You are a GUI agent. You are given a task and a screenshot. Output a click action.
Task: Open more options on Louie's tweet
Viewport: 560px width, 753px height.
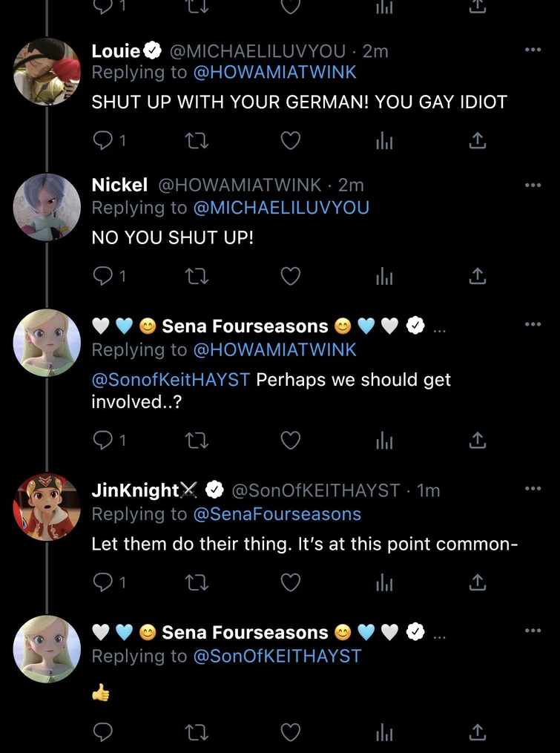[533, 50]
